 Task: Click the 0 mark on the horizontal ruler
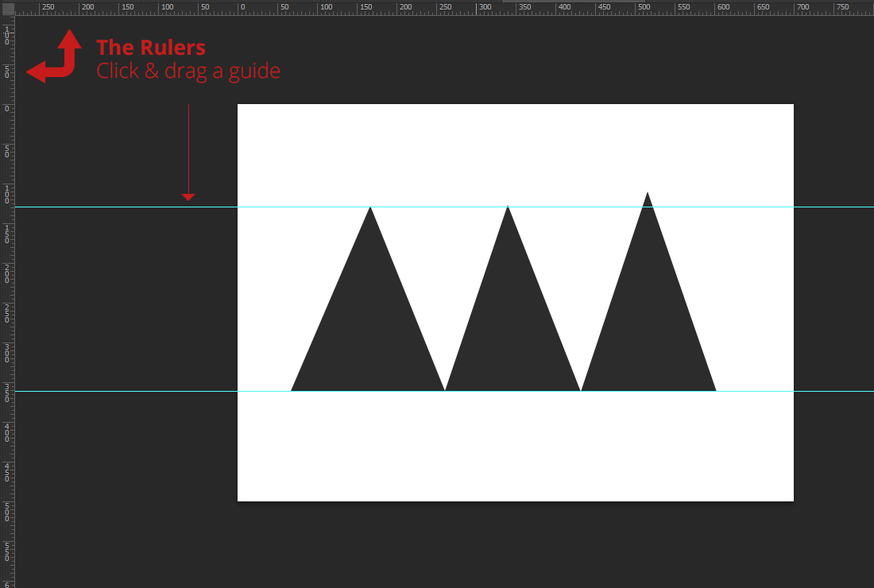click(x=242, y=8)
